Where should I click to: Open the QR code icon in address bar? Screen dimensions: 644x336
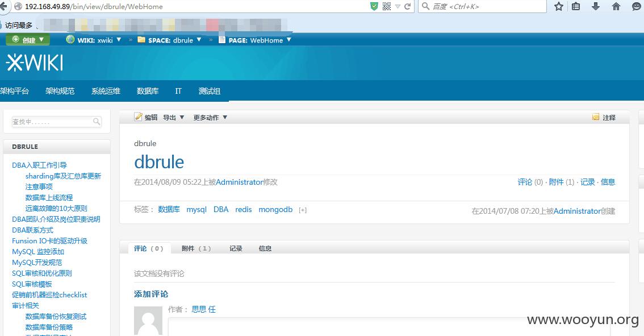(x=387, y=6)
